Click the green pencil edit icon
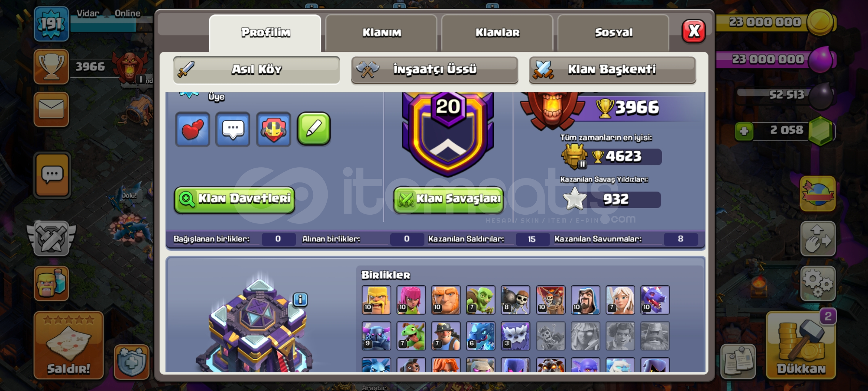Screen dimensions: 868x391 pyautogui.click(x=314, y=129)
